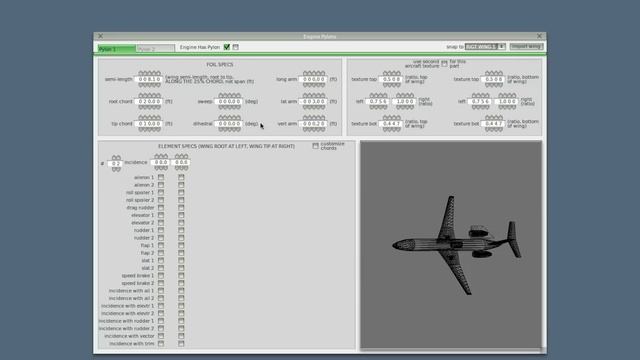Viewport: 640px width, 360px height.
Task: Switch to the Pylon 2 tab
Action: click(x=156, y=49)
